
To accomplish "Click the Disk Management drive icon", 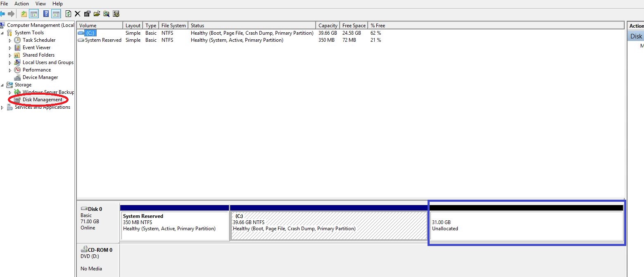I will (17, 100).
